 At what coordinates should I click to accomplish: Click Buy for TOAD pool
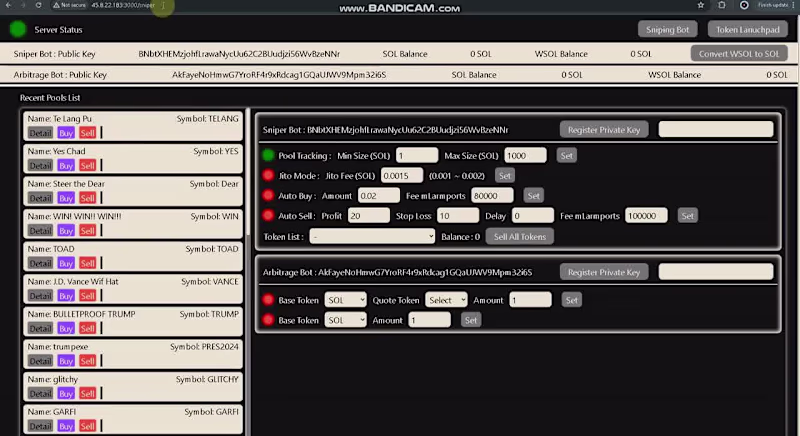pos(66,263)
